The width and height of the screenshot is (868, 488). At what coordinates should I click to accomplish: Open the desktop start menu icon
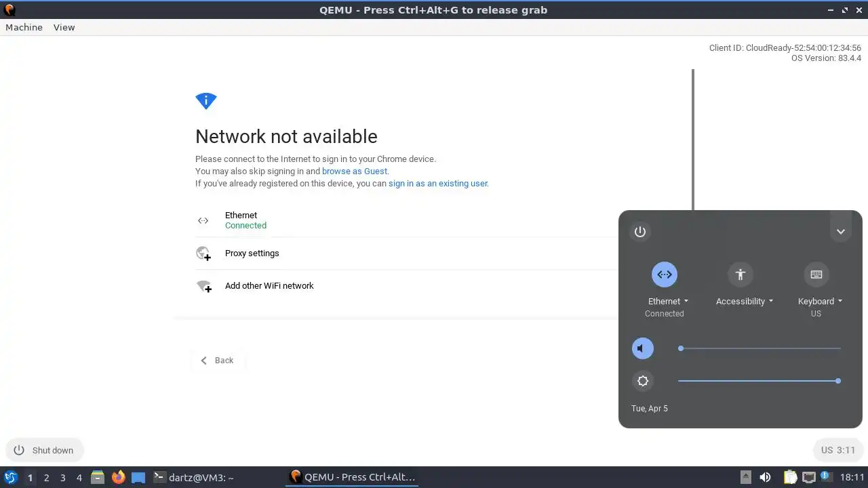pos(10,477)
